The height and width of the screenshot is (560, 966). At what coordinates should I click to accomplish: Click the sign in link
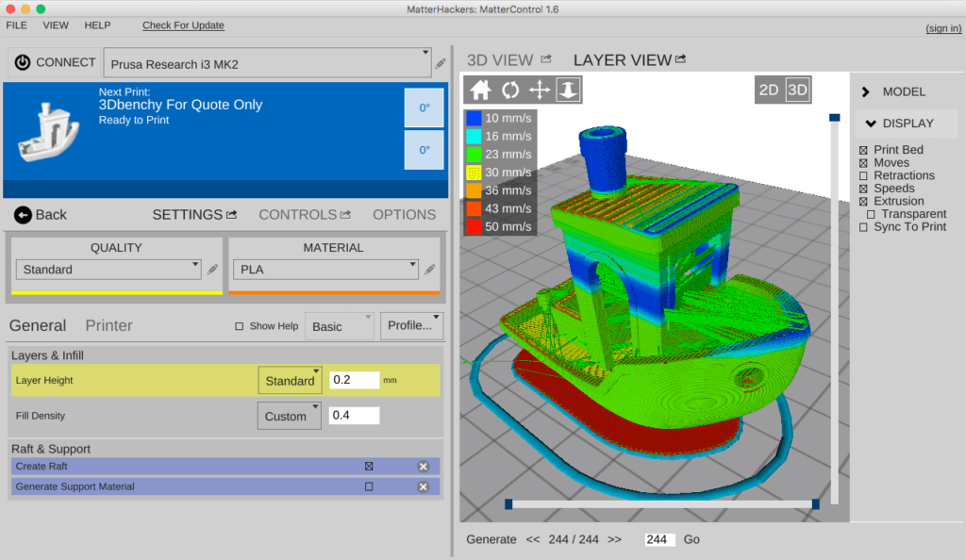tap(943, 28)
